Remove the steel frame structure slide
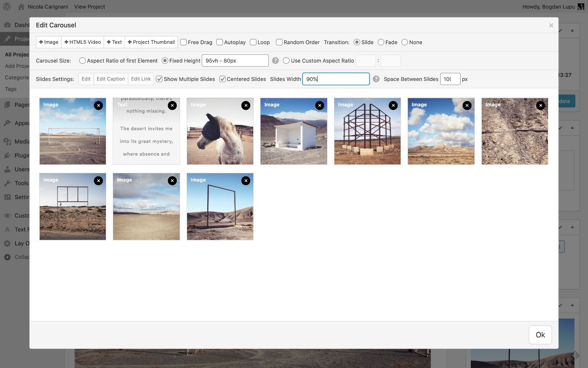The height and width of the screenshot is (368, 588). point(393,106)
